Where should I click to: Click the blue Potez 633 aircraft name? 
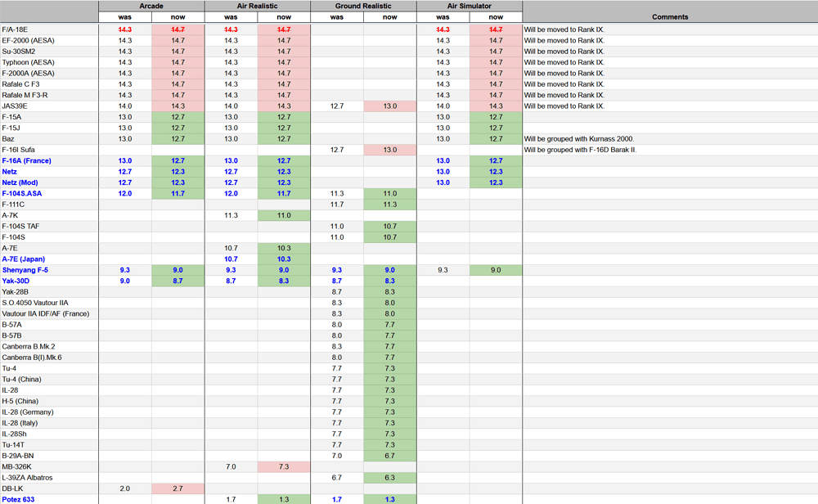point(18,499)
